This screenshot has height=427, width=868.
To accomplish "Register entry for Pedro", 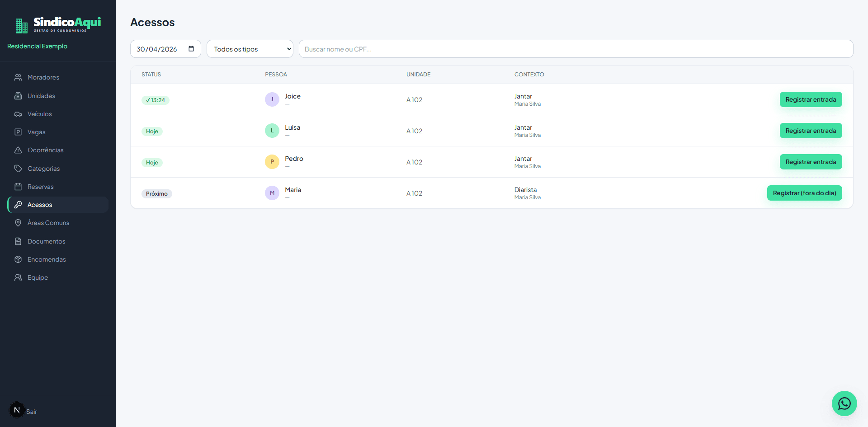I will click(x=811, y=162).
